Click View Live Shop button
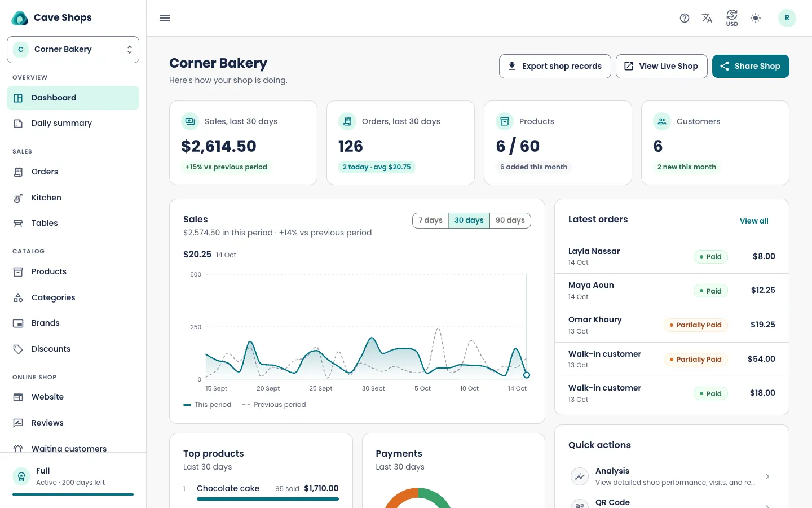Screen dimensions: 812x508 (661, 66)
